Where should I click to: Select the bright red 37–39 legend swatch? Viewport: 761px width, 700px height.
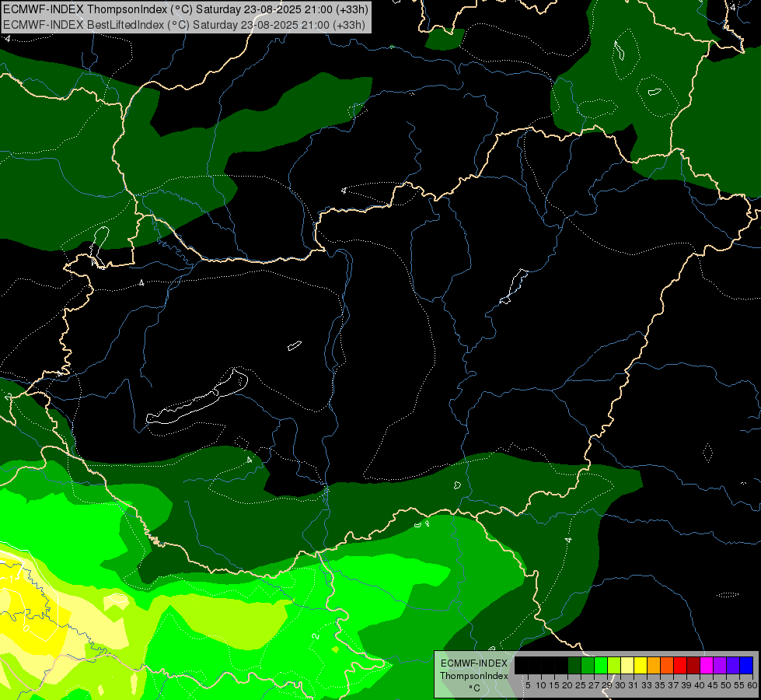tap(680, 665)
